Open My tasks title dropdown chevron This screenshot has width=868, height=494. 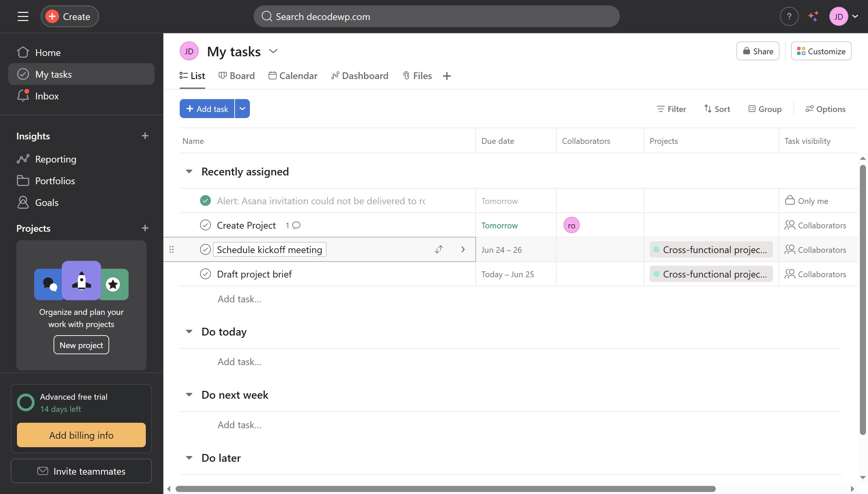coord(273,51)
